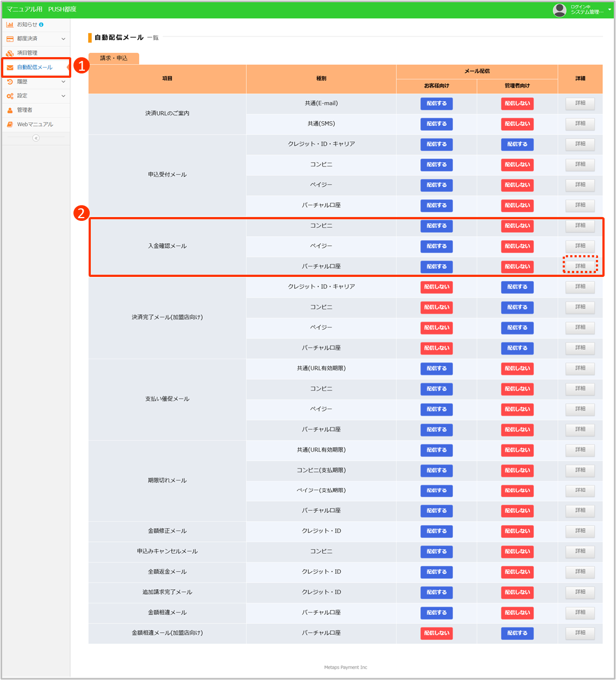616x680 pixels.
Task: Open 詳細 for 入金確認メール バーチャル口座
Action: tap(580, 266)
